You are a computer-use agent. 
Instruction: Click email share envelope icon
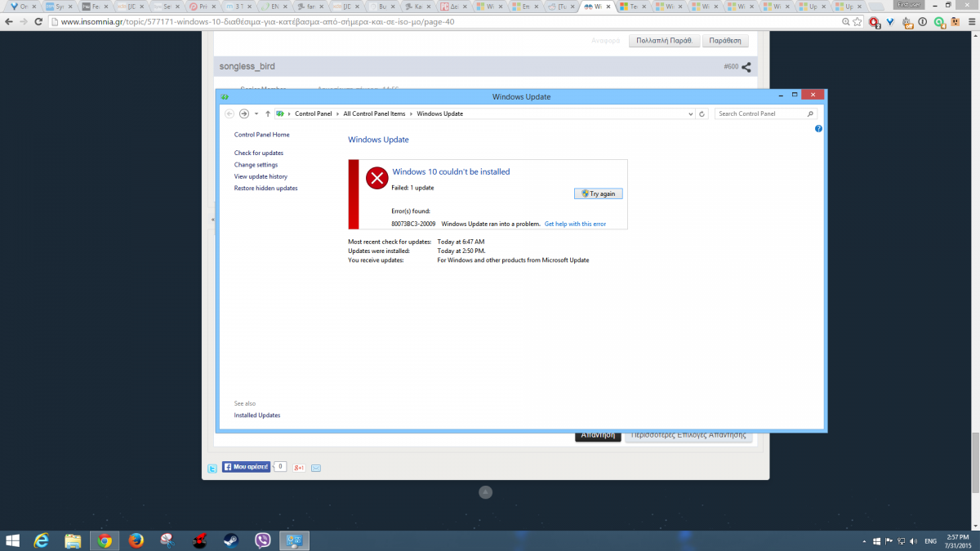click(316, 468)
